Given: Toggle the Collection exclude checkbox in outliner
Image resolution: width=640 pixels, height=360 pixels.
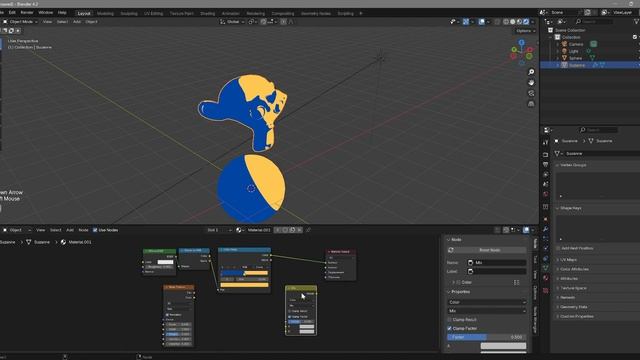Looking at the screenshot, I should [x=635, y=37].
